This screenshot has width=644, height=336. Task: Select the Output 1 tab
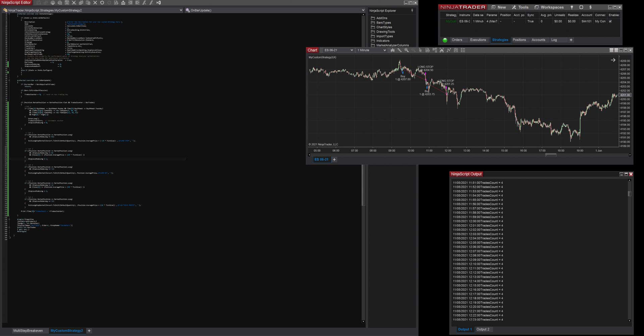point(465,330)
